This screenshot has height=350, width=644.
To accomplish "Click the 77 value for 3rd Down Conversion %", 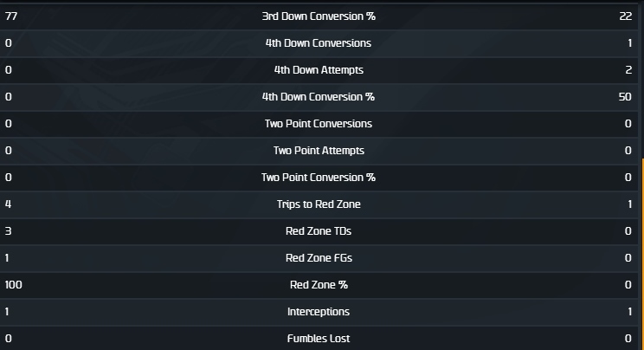I will pos(11,16).
